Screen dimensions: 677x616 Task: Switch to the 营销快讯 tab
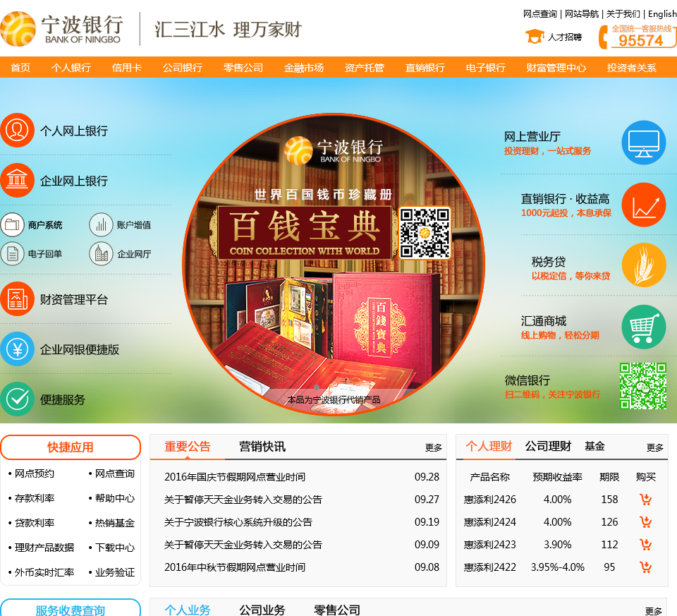tap(262, 447)
